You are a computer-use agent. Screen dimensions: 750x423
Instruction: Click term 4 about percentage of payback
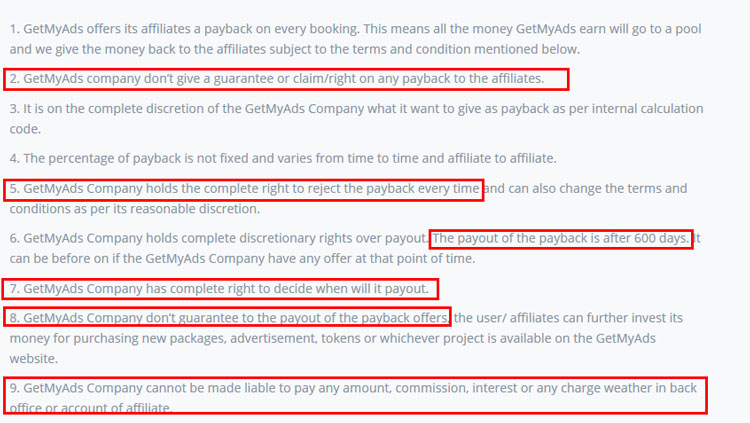point(283,158)
